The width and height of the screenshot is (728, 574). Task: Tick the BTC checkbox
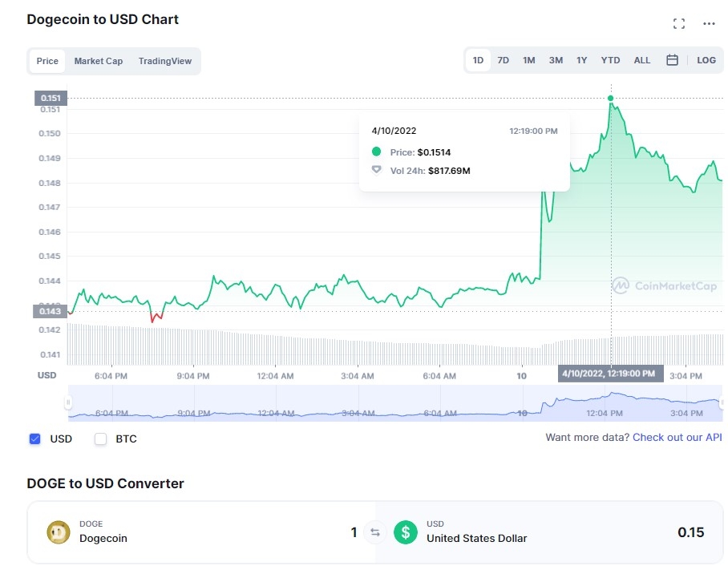[100, 439]
